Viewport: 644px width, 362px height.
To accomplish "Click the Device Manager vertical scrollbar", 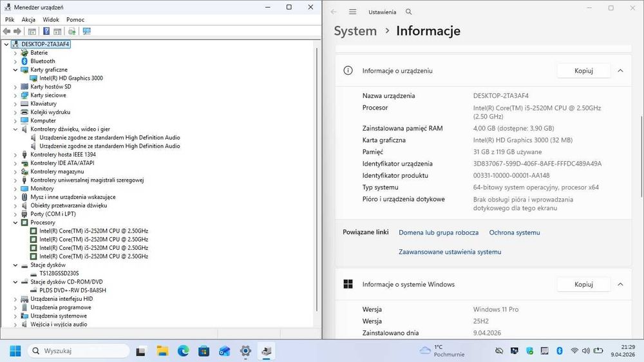I will click(x=317, y=180).
